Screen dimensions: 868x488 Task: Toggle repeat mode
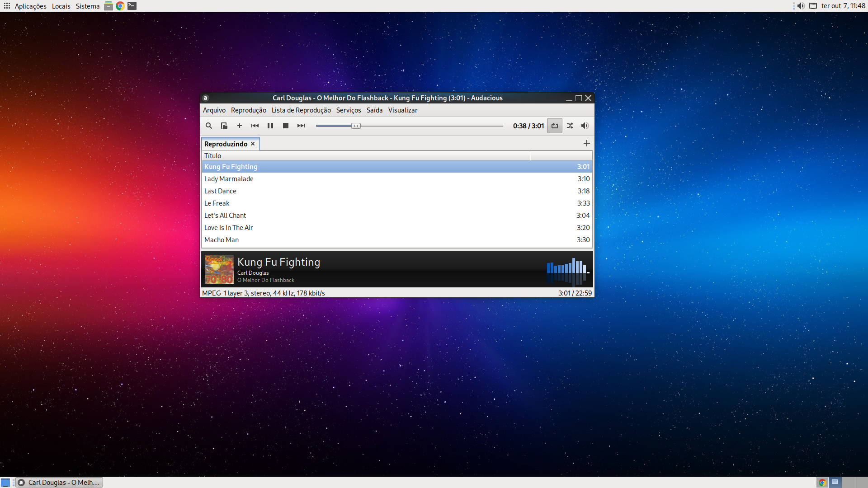coord(555,126)
